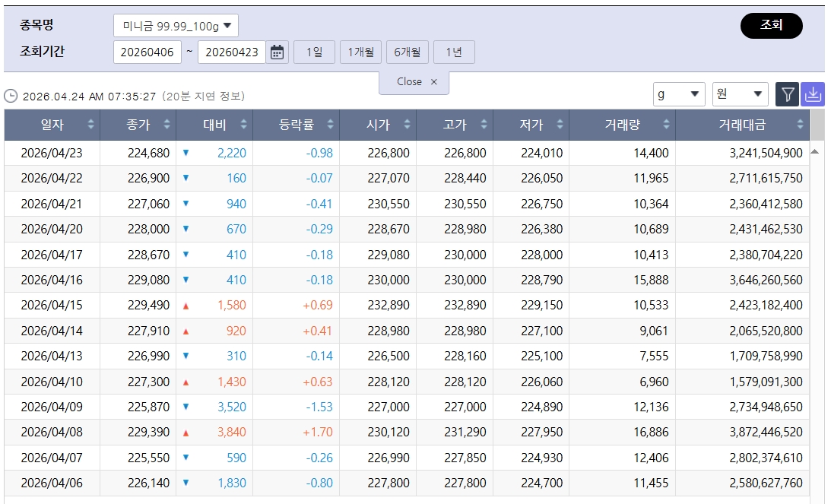Image resolution: width=831 pixels, height=504 pixels.
Task: Select the 1년 period button
Action: 454,52
